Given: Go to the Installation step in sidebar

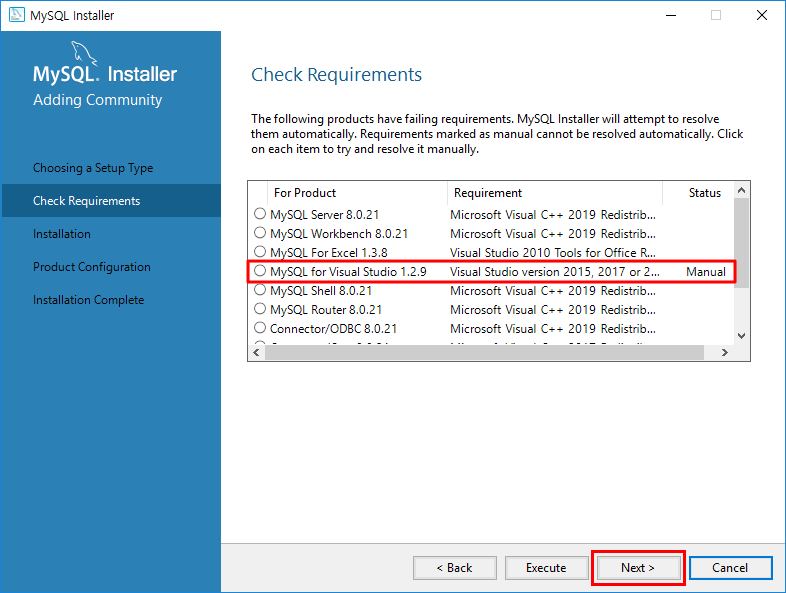Looking at the screenshot, I should tap(62, 234).
